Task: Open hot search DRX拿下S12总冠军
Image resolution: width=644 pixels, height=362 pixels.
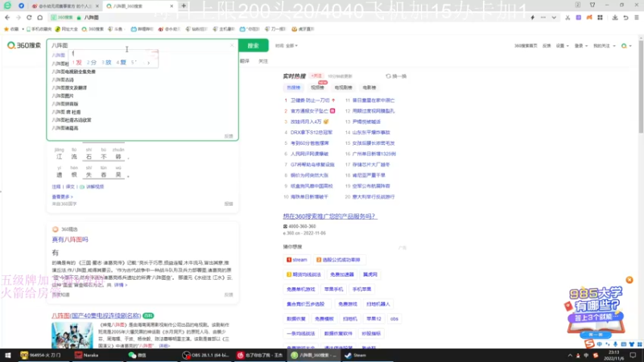Action: 312,133
